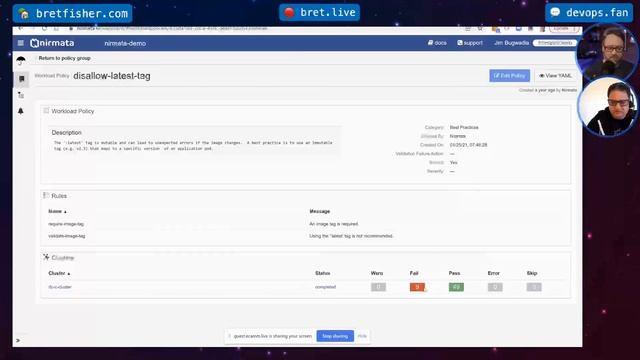The height and width of the screenshot is (360, 640).
Task: Click the gray Skip count badge
Action: click(x=534, y=287)
